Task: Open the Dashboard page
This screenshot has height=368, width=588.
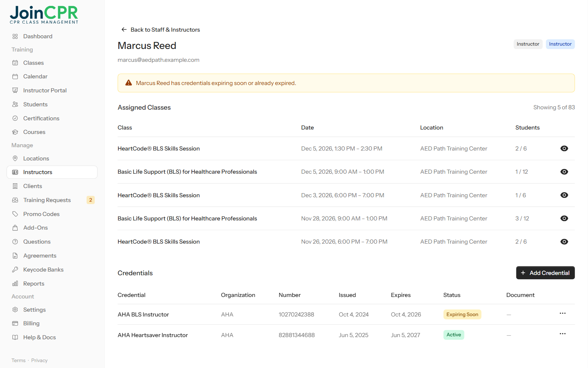Action: coord(52,36)
